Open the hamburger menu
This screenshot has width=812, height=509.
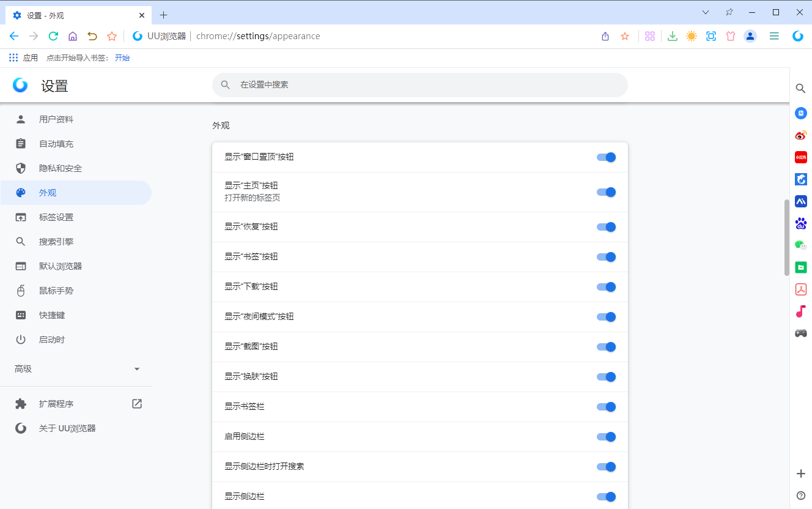click(774, 36)
